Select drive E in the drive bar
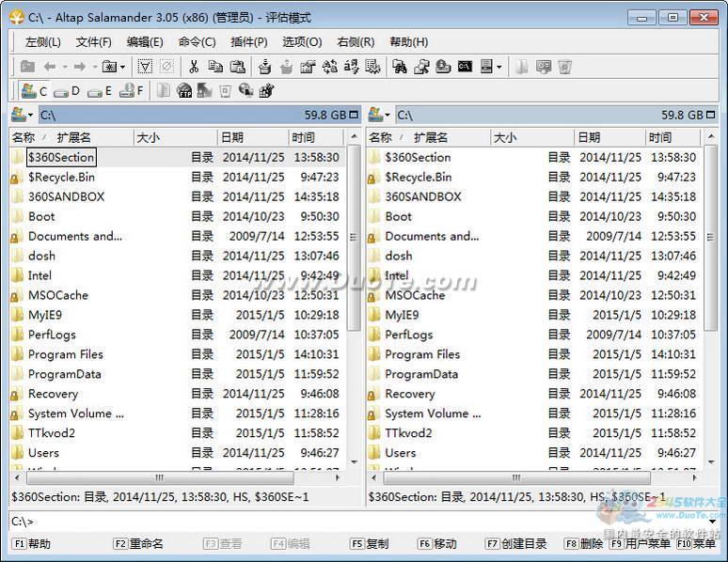This screenshot has width=728, height=562. pos(100,91)
